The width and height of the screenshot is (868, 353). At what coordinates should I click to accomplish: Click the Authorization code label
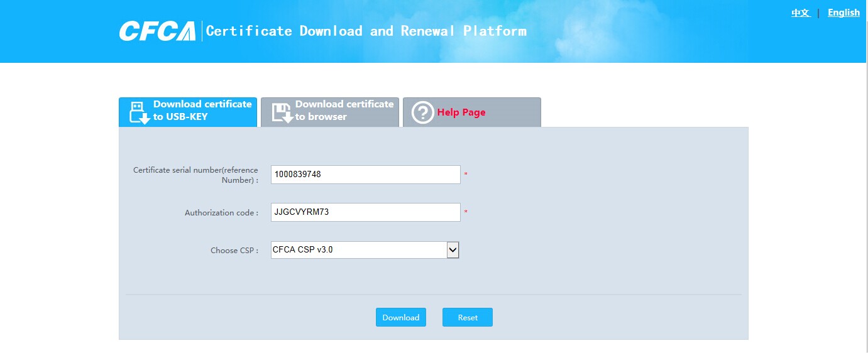pos(221,213)
